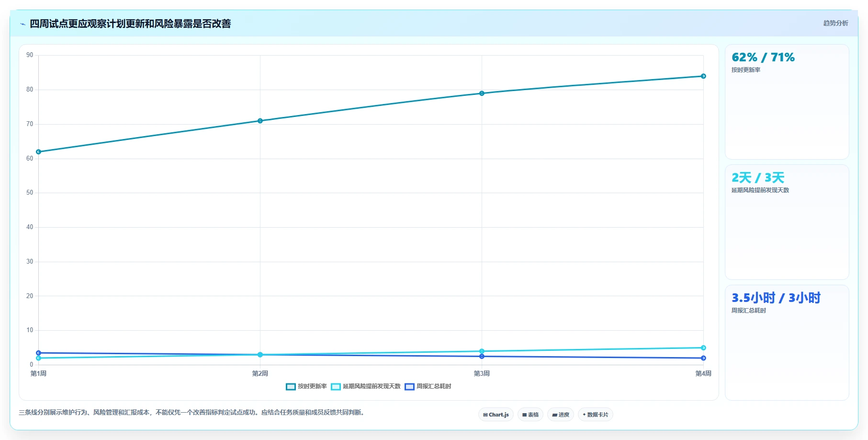
Task: Click the Chart.js tag
Action: 496,415
